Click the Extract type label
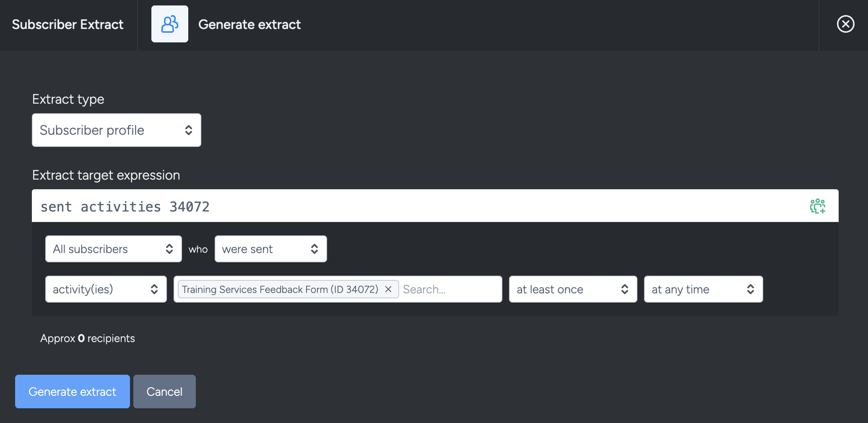This screenshot has width=868, height=423. pos(68,99)
